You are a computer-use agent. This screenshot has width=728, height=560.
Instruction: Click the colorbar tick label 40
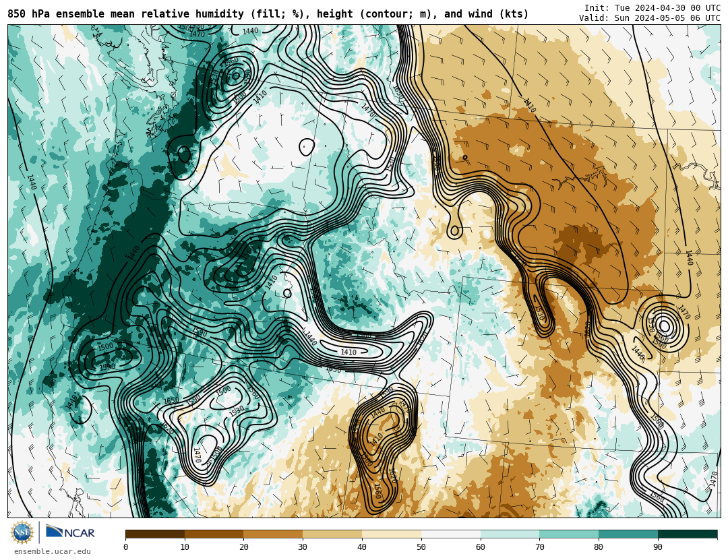point(362,547)
